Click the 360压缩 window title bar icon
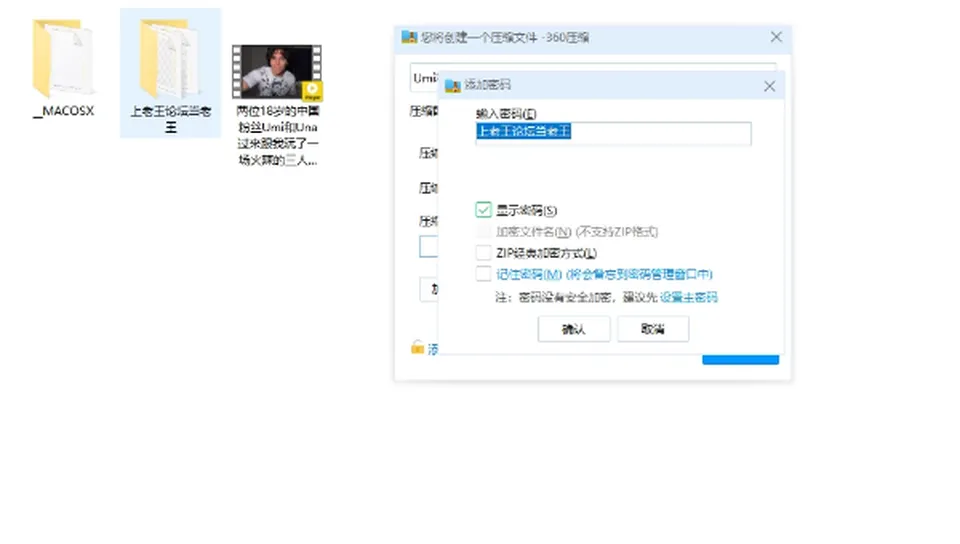Screen dimensions: 960x544 (x=409, y=37)
